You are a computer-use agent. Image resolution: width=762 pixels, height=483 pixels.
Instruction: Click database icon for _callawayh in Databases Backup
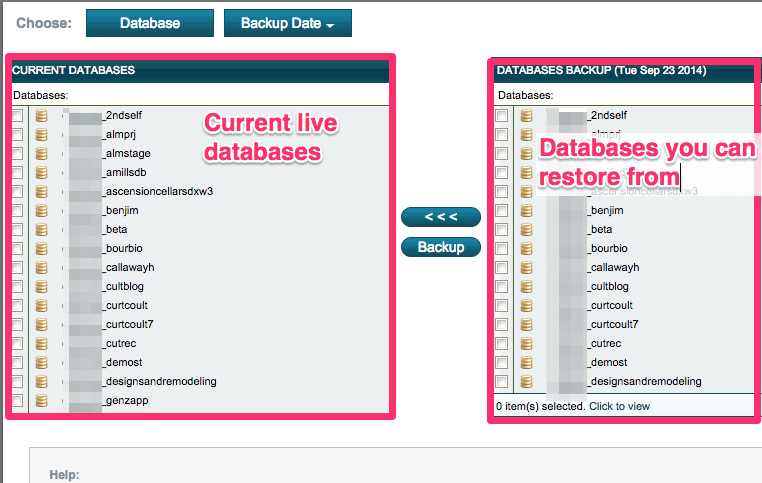pyautogui.click(x=526, y=267)
